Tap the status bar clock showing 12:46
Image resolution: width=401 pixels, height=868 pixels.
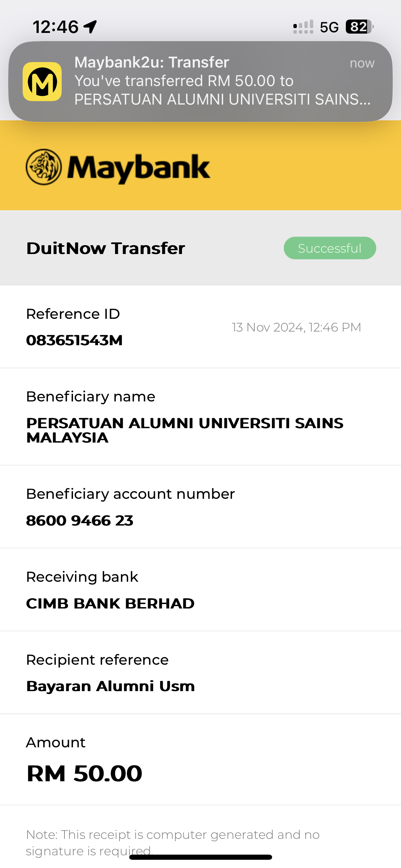56,27
